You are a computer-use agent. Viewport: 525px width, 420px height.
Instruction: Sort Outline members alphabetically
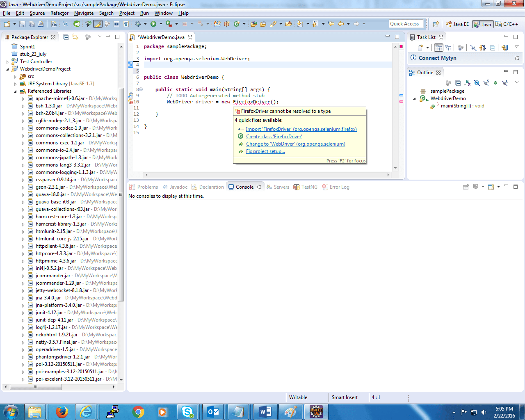pos(467,83)
